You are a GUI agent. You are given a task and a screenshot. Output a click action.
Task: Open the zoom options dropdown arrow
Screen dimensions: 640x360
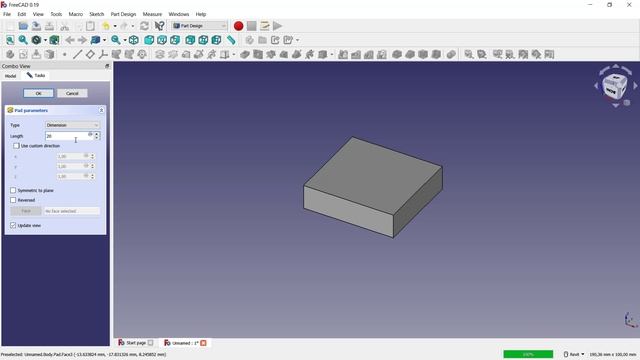coord(125,40)
